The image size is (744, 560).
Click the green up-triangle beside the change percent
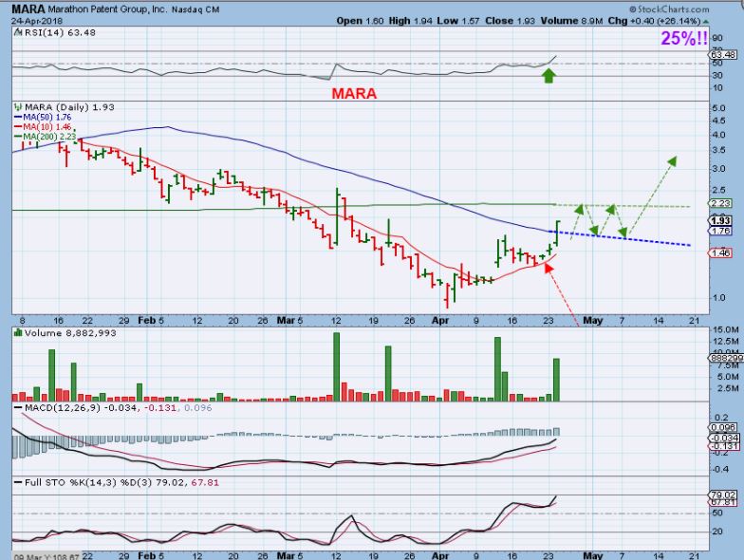[x=706, y=21]
